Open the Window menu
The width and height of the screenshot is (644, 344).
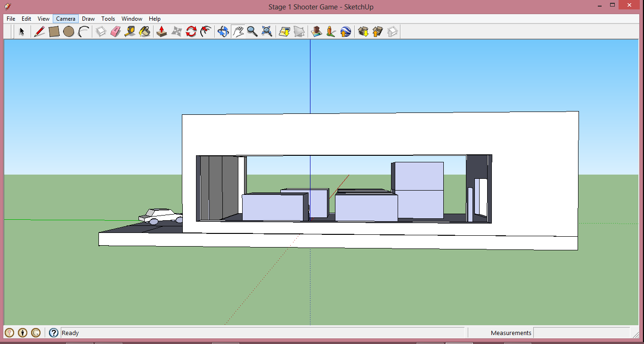coord(131,18)
